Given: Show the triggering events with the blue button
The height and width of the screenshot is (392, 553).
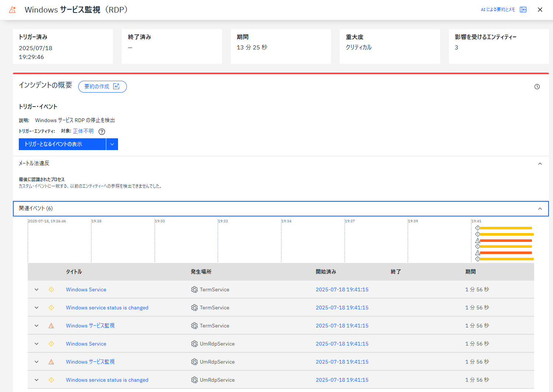Looking at the screenshot, I should 62,144.
